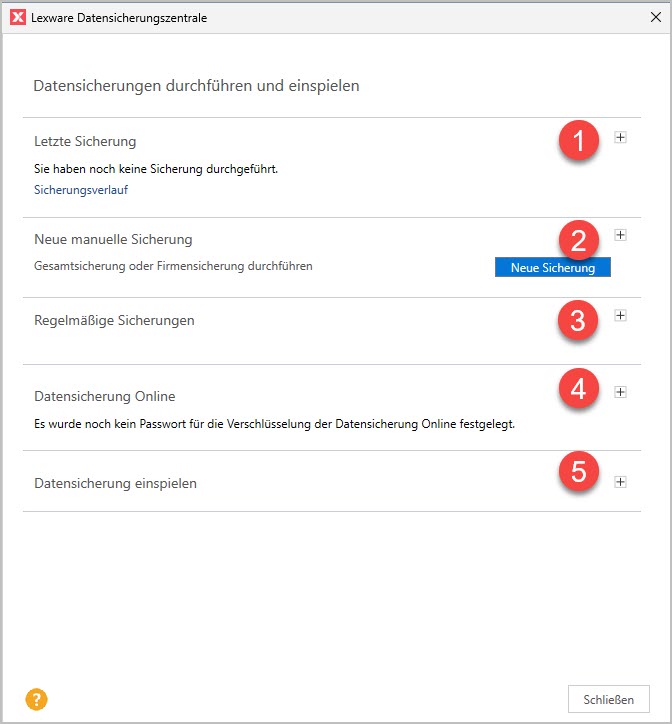Start a backup with Neue Sicherung
Image resolution: width=672 pixels, height=724 pixels.
552,268
